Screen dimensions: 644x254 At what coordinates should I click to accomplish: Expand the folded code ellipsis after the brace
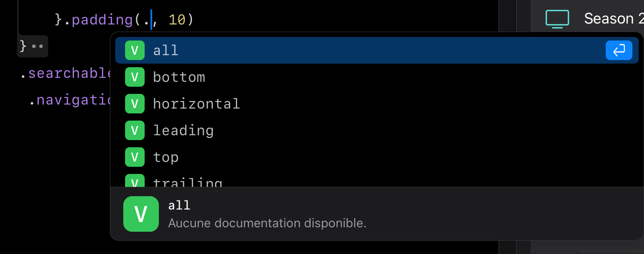pos(37,46)
